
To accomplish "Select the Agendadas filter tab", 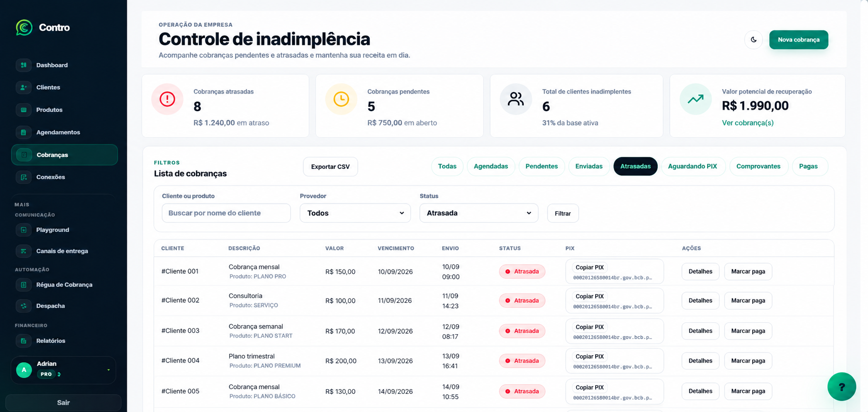I will pyautogui.click(x=491, y=166).
